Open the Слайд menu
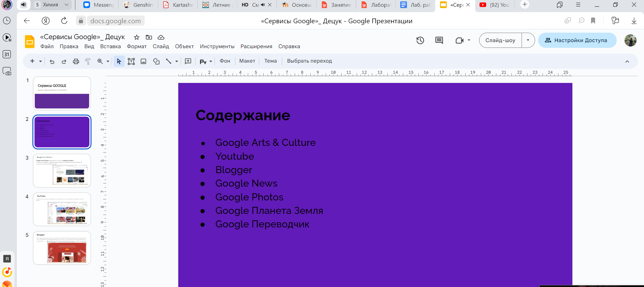 point(161,46)
